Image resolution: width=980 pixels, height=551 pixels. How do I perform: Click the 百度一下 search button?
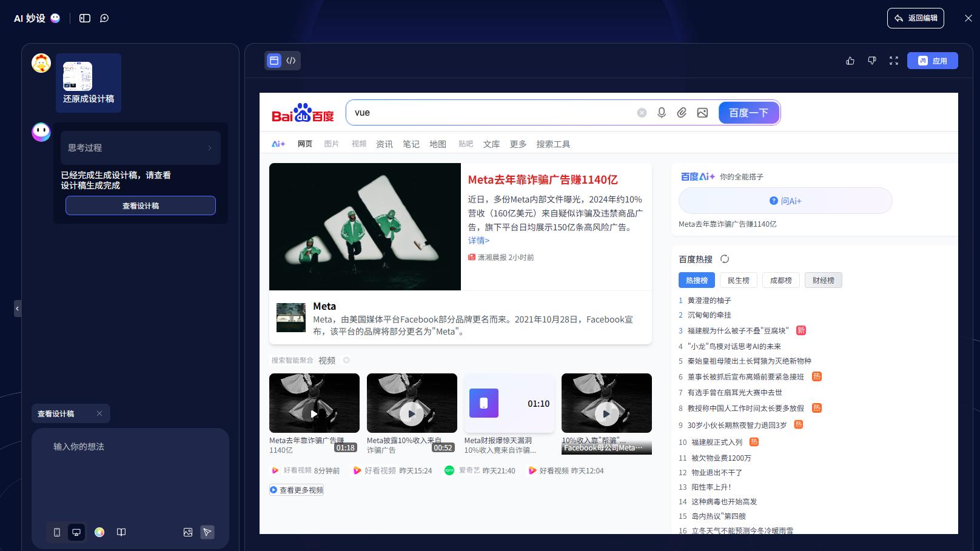pyautogui.click(x=748, y=112)
